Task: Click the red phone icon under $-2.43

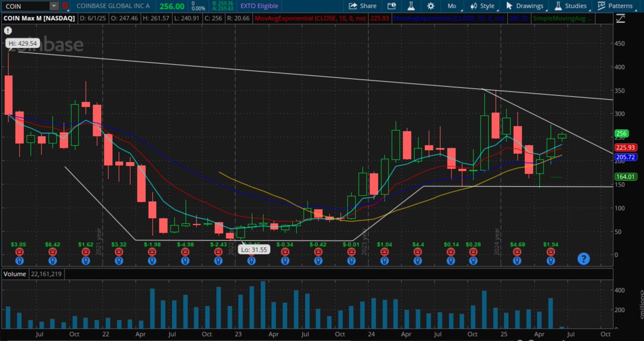Action: (x=218, y=251)
